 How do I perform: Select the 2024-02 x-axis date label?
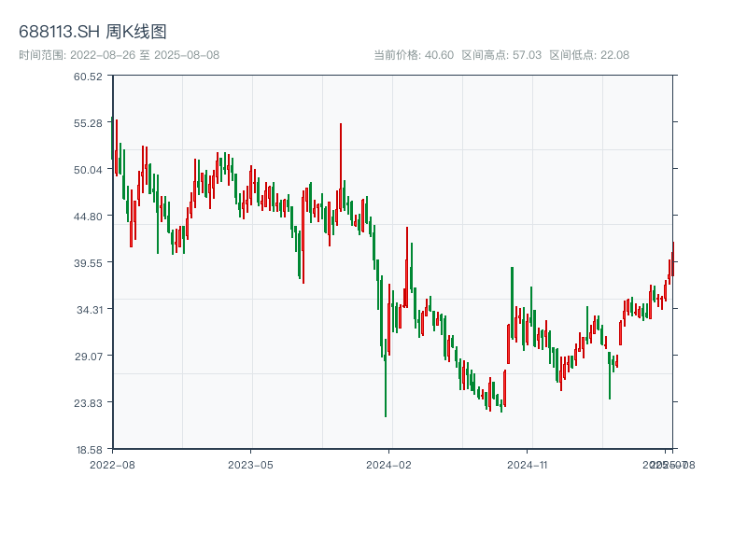click(389, 464)
